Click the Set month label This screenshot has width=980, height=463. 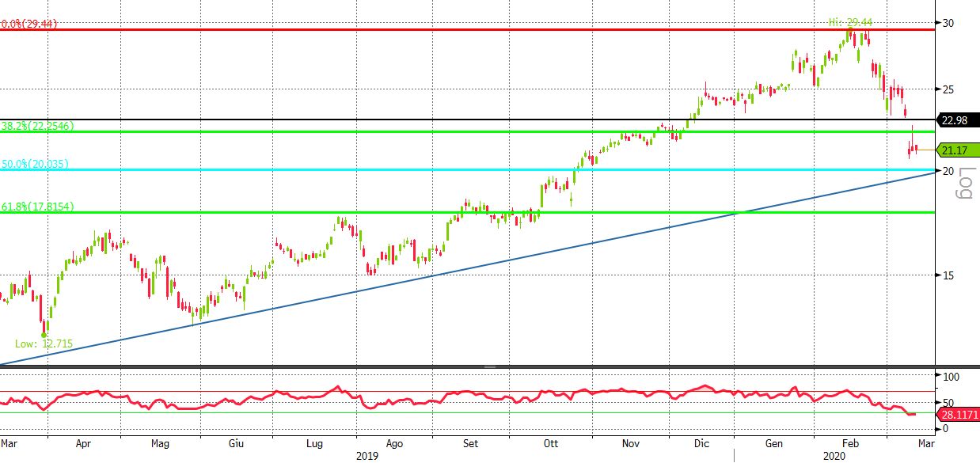(471, 444)
